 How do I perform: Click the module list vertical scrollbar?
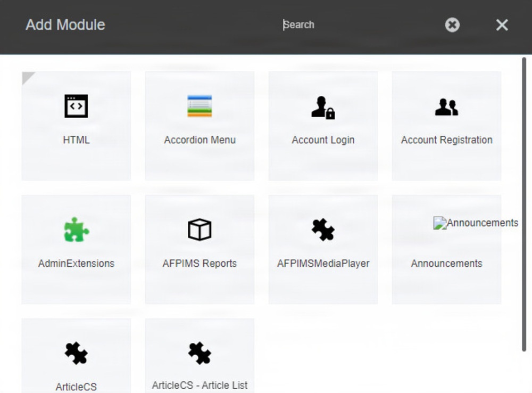pyautogui.click(x=524, y=204)
